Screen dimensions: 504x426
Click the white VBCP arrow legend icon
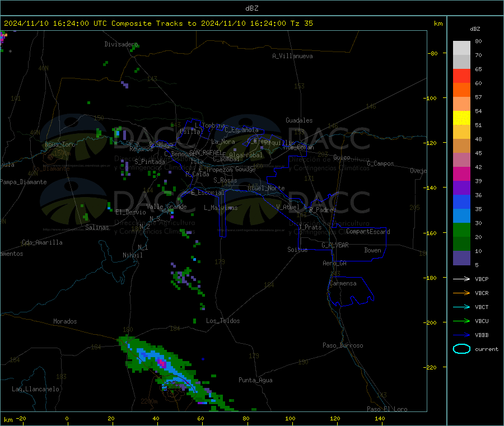(x=461, y=279)
